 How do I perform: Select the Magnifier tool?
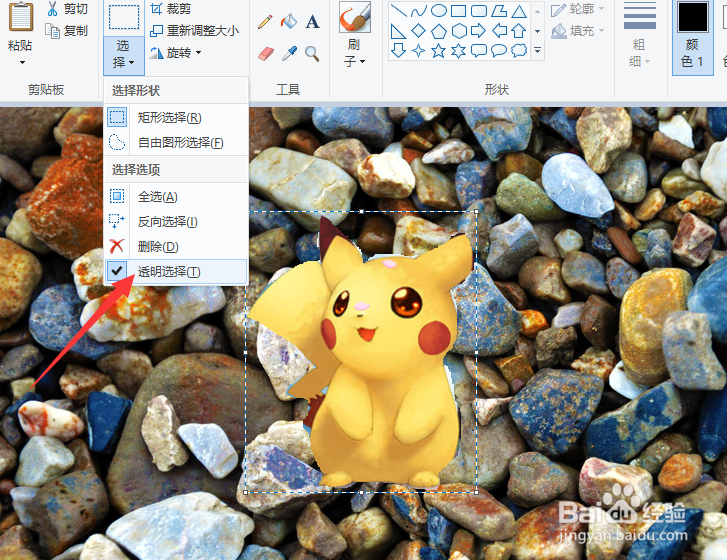click(312, 54)
